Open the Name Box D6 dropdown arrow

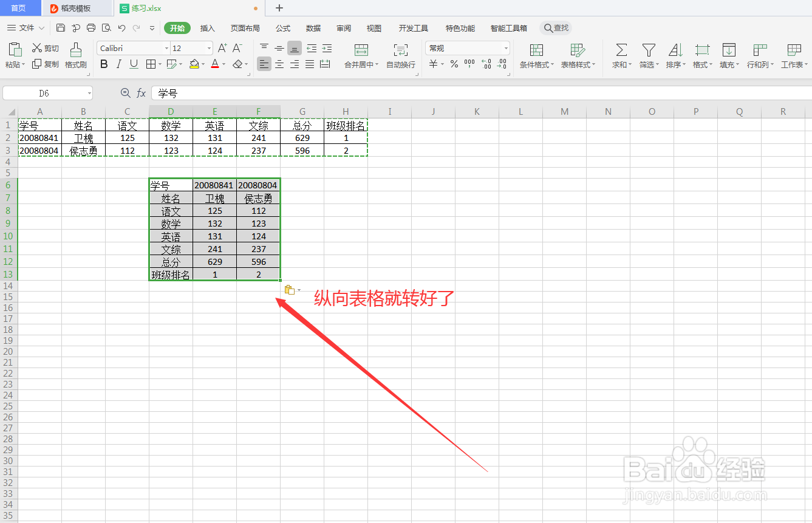89,93
